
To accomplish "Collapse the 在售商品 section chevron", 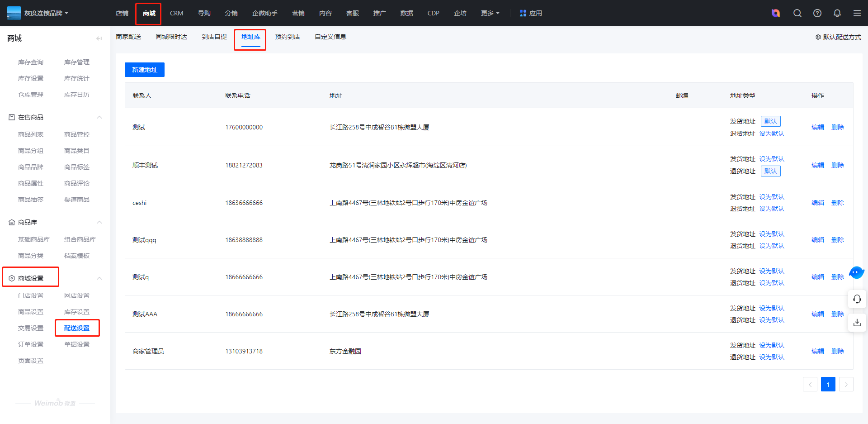I will click(99, 117).
